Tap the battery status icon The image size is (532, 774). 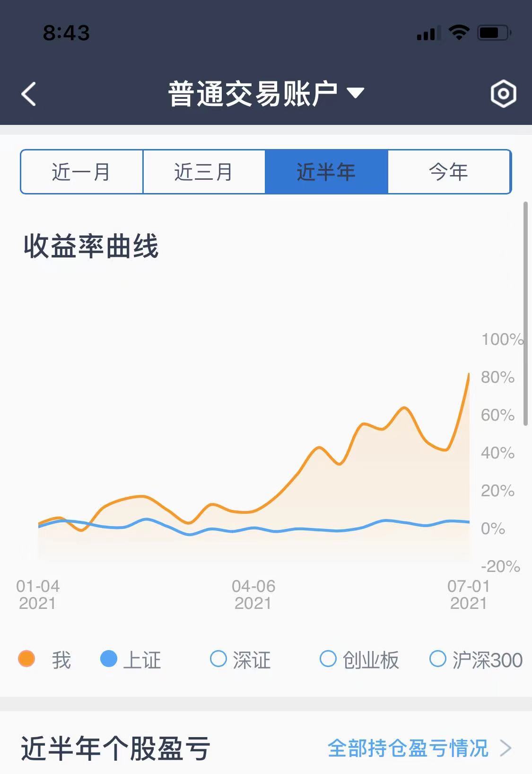494,33
